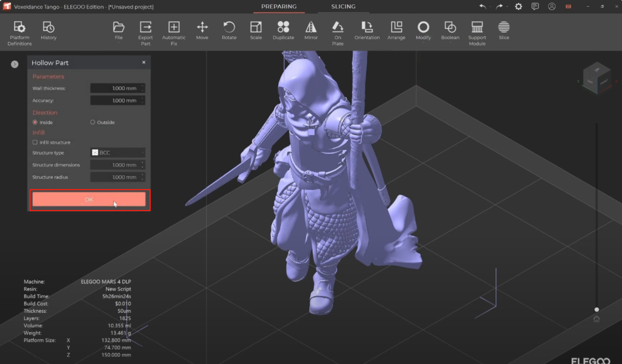Select the Inside direction radio button

(35, 122)
